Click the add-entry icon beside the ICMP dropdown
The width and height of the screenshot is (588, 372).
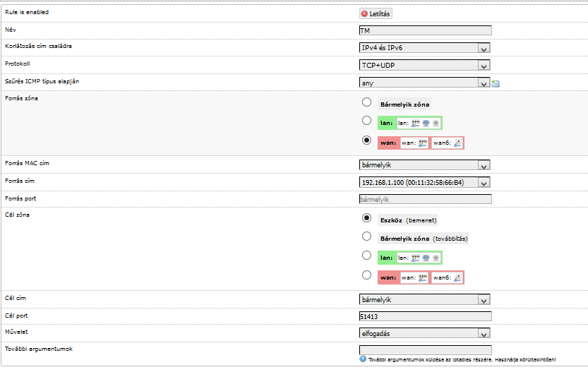(496, 83)
